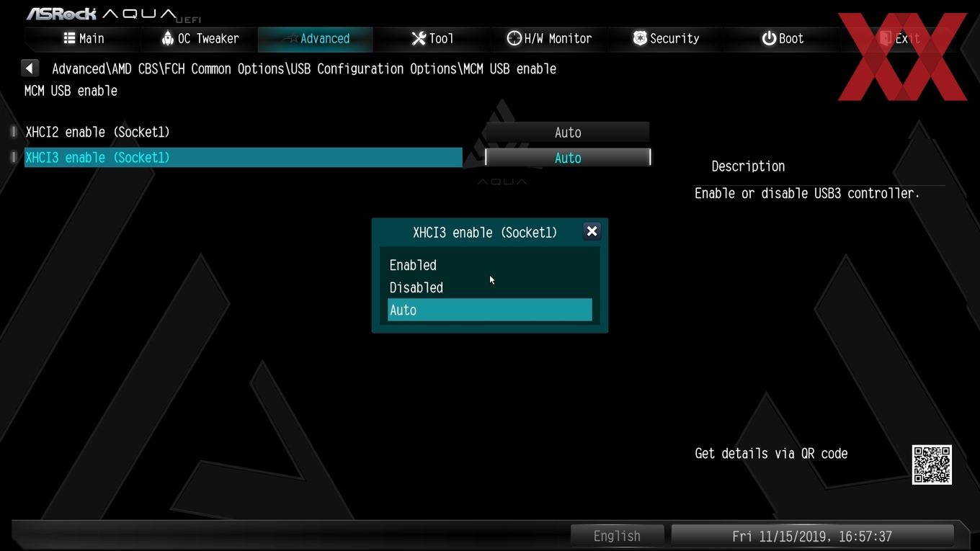The image size is (980, 551).
Task: Switch to OC Tweaker tab
Action: pos(200,39)
